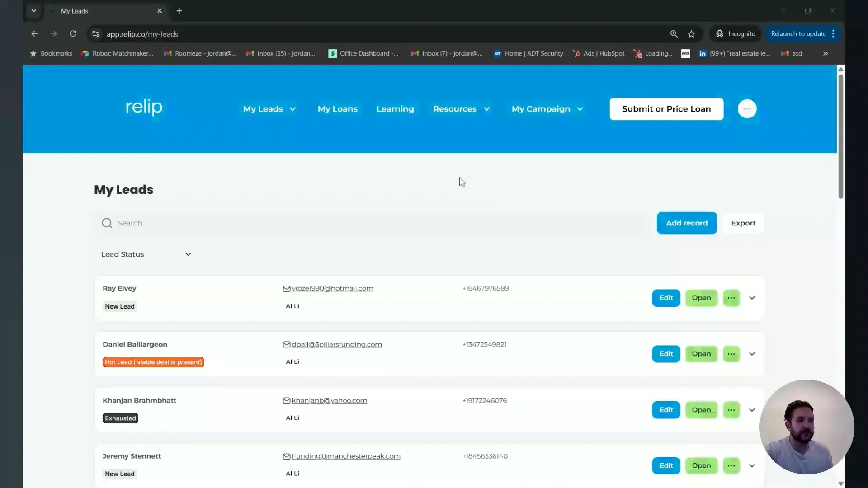
Task: Click the profile avatar circle top right
Action: pos(747,108)
